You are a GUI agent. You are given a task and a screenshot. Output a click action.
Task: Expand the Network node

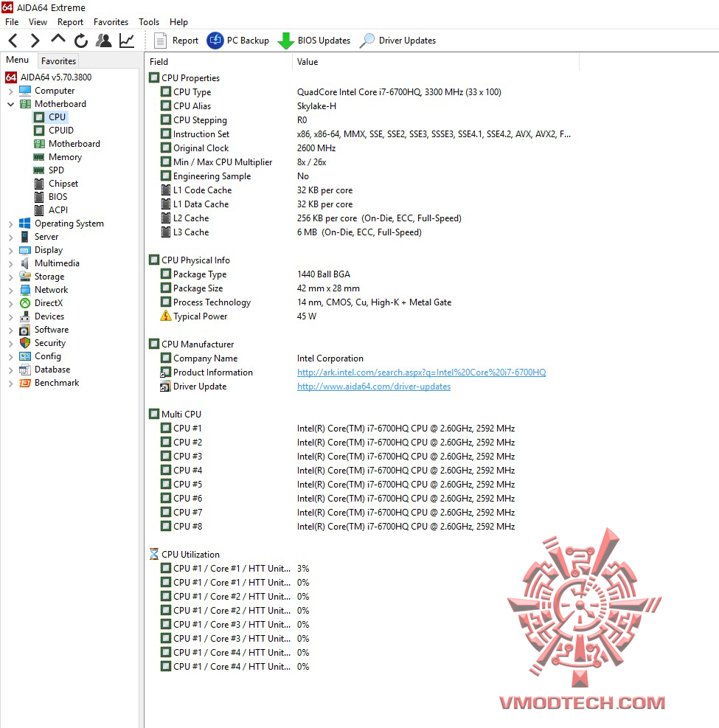click(x=10, y=291)
